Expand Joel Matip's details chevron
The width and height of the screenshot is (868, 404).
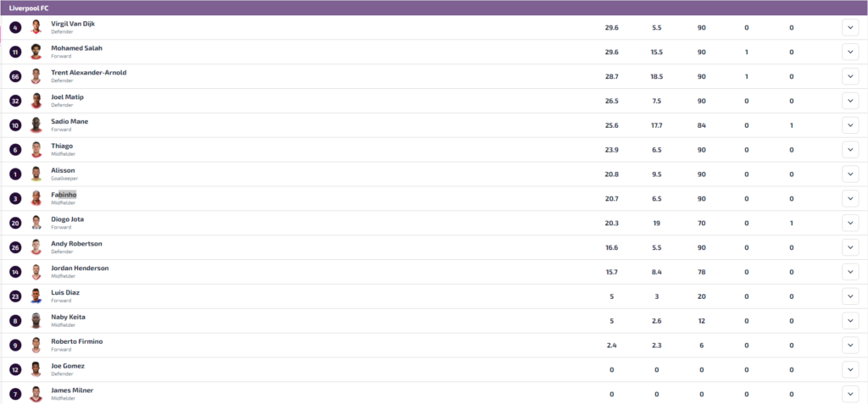click(849, 101)
